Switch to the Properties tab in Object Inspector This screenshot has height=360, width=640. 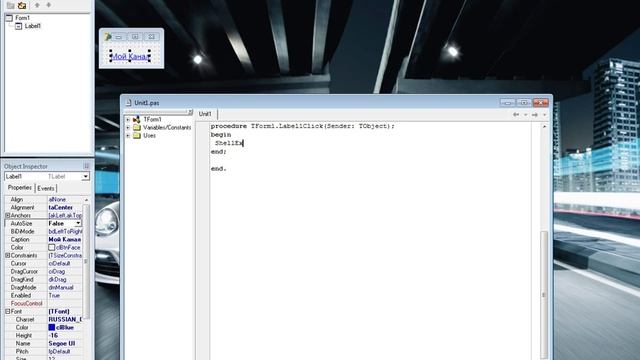click(x=19, y=188)
